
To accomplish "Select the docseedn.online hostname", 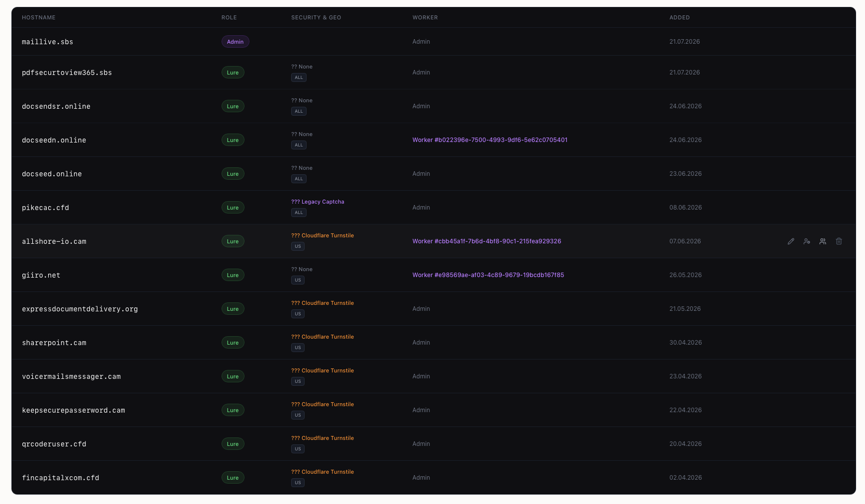I will click(54, 140).
